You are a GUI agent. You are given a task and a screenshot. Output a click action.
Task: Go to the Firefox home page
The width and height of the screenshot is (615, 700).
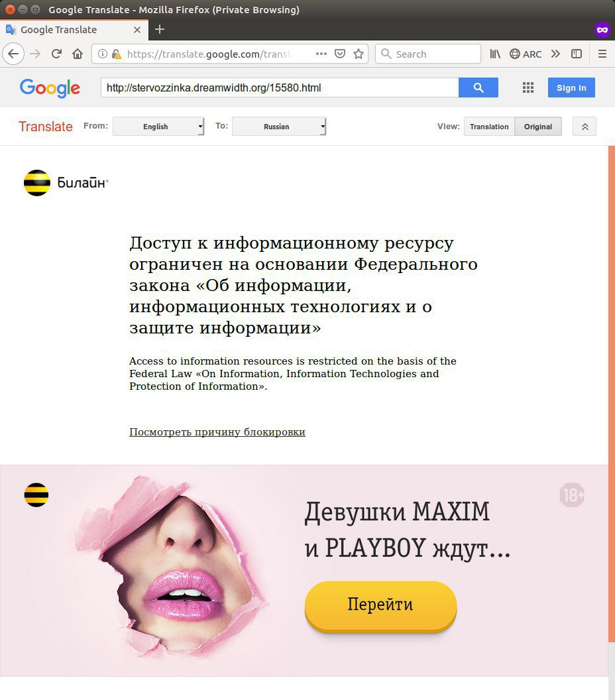click(x=78, y=54)
